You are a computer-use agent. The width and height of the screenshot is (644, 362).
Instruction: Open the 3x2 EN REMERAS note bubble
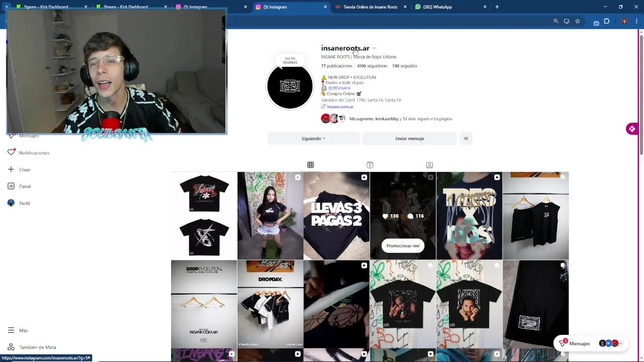tap(290, 60)
